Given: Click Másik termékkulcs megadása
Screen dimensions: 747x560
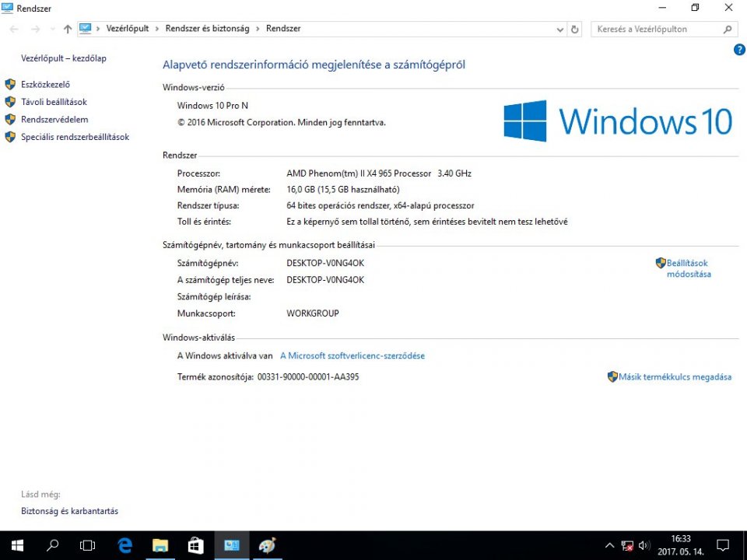Looking at the screenshot, I should coord(675,377).
